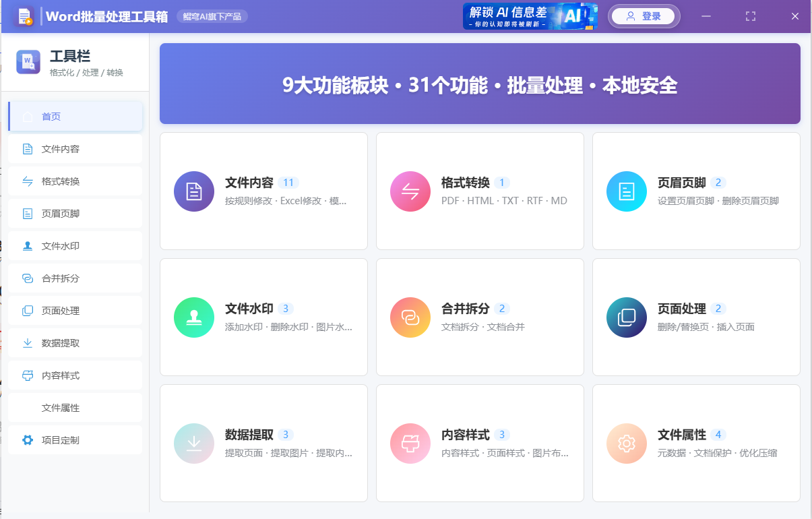This screenshot has height=519, width=812.
Task: Click the pink 内容样式 card icon
Action: click(x=410, y=443)
